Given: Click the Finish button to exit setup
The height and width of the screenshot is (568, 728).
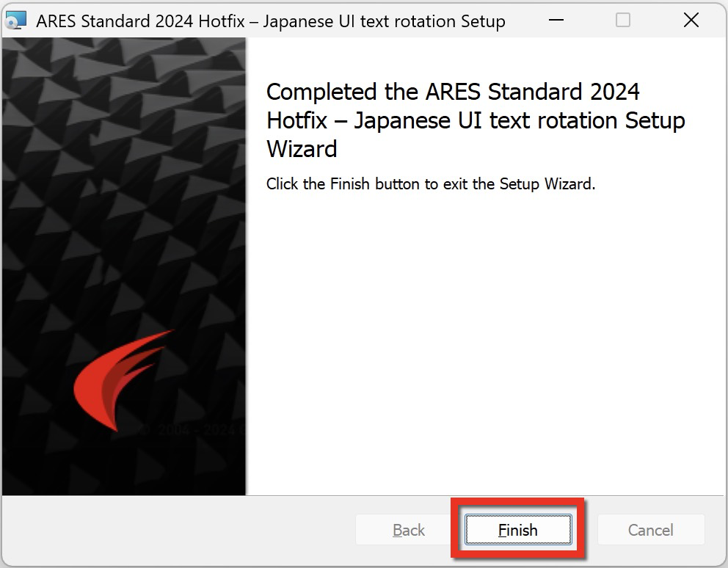Looking at the screenshot, I should coord(518,529).
